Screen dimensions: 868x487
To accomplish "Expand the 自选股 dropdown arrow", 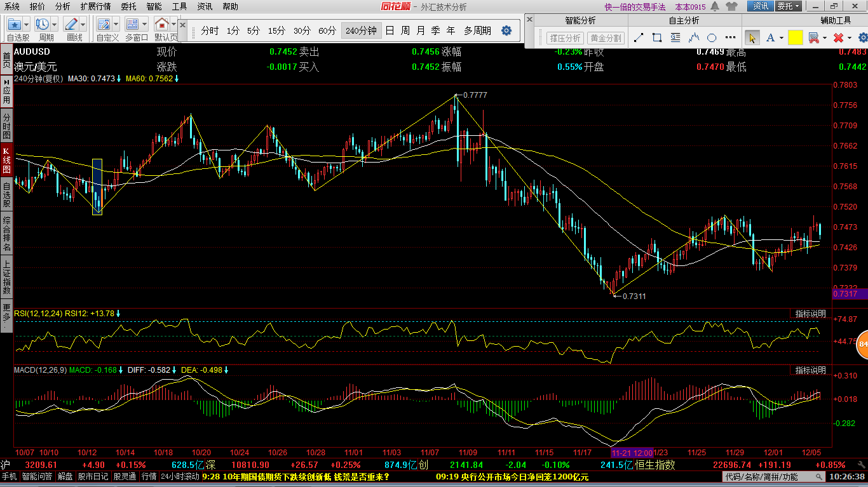I will tap(27, 25).
